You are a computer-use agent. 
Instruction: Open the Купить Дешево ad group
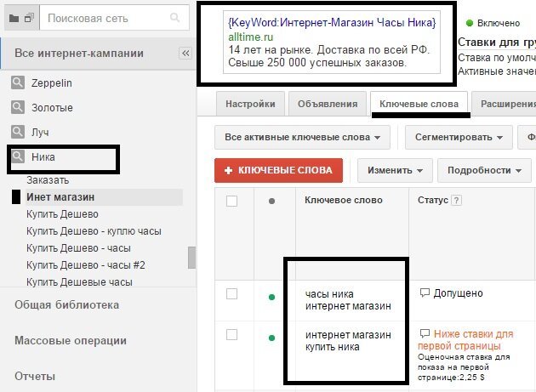pos(63,214)
